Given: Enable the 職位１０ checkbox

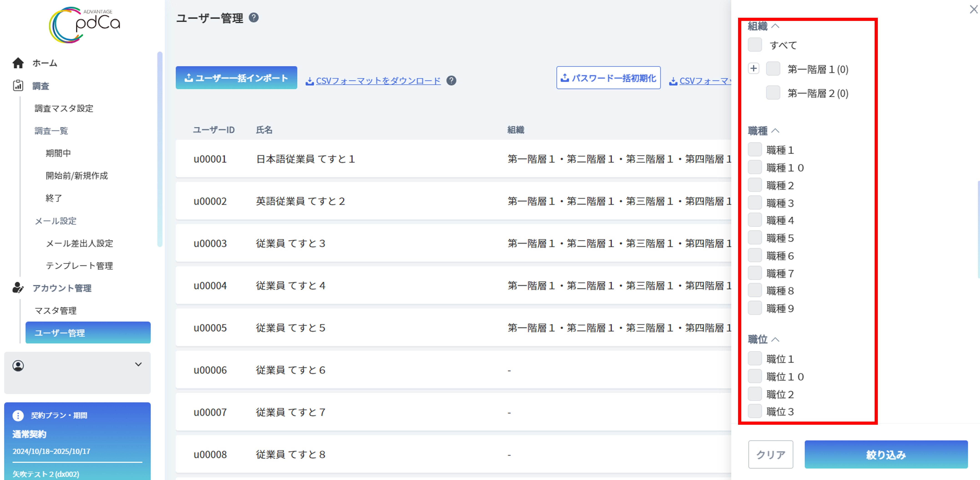Looking at the screenshot, I should 755,376.
